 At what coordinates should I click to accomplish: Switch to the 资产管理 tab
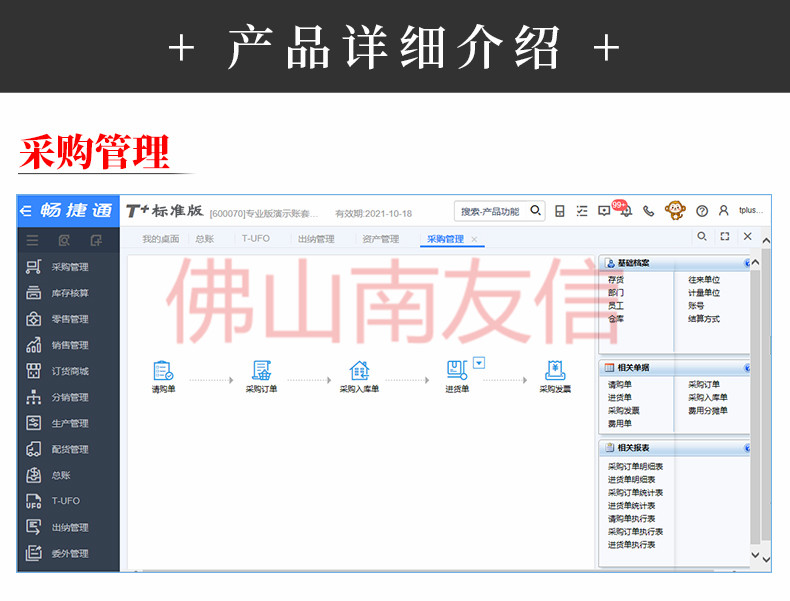tap(380, 239)
